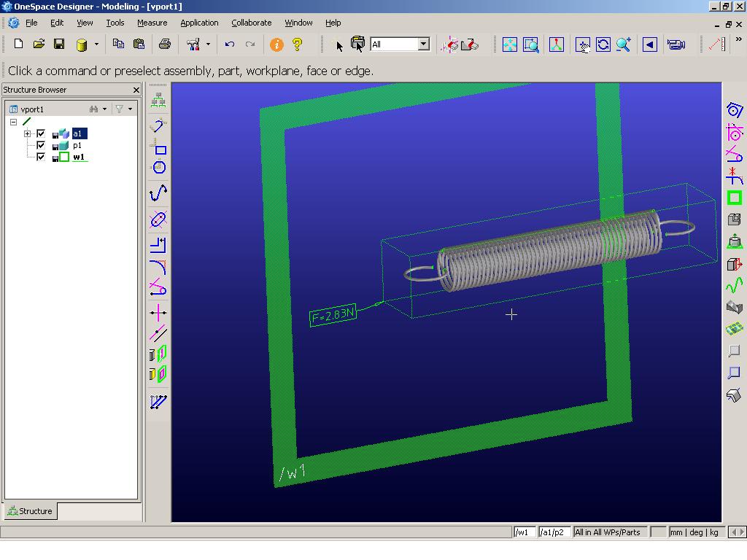Image resolution: width=747 pixels, height=560 pixels.
Task: Open the All selection filter dropdown
Action: click(x=424, y=44)
